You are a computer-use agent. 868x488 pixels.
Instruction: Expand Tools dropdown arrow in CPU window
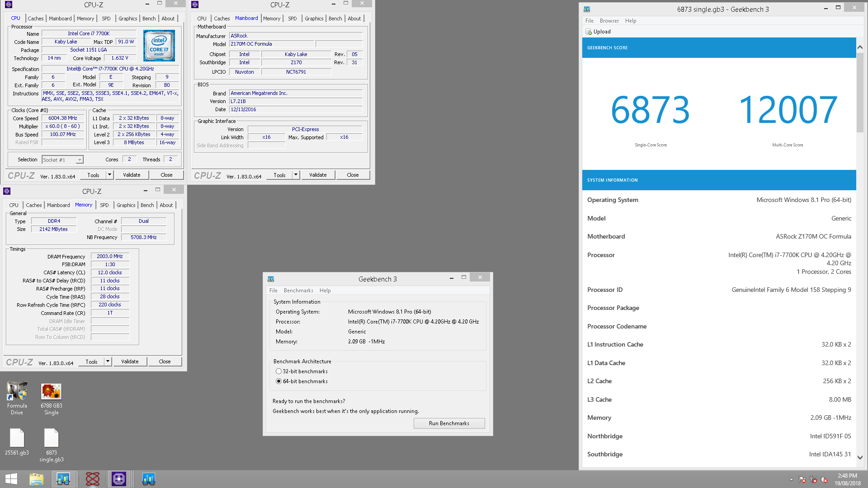point(109,175)
